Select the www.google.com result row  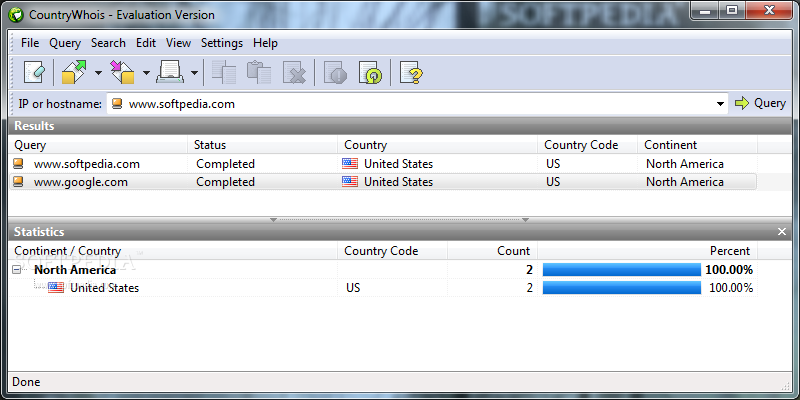click(x=383, y=182)
